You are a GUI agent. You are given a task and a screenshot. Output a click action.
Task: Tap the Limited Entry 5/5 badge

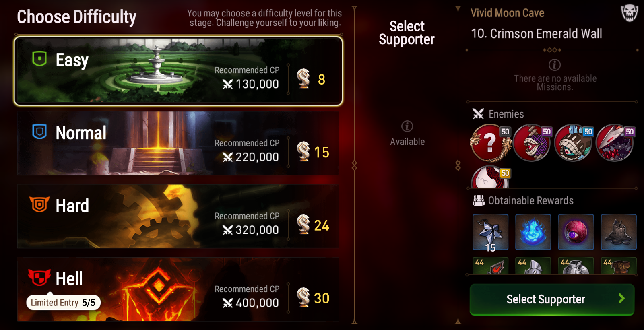pos(63,303)
